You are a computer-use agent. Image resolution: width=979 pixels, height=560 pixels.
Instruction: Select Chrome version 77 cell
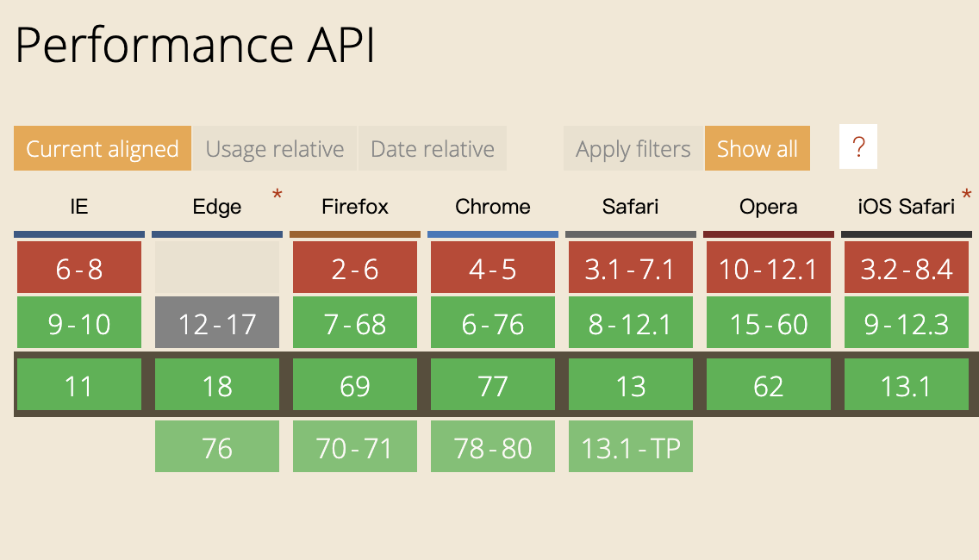click(493, 384)
